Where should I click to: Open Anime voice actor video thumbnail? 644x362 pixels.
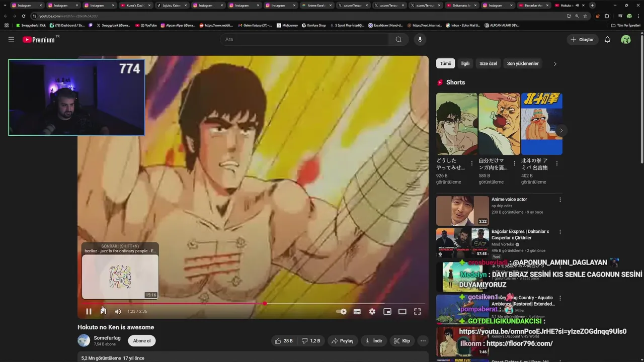pos(462,211)
